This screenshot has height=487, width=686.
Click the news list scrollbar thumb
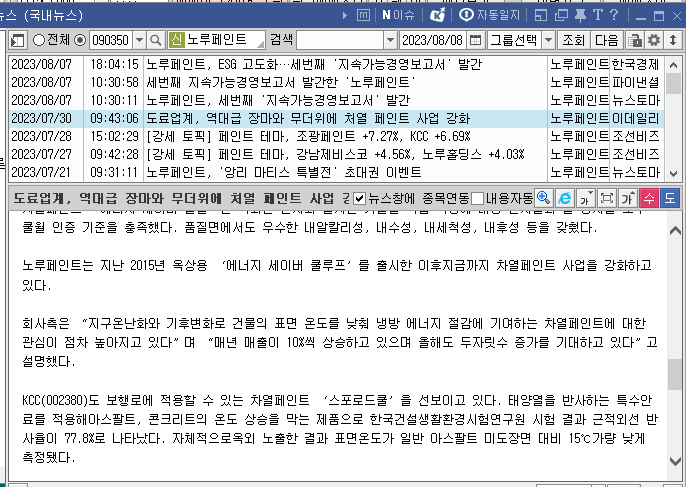(x=673, y=83)
